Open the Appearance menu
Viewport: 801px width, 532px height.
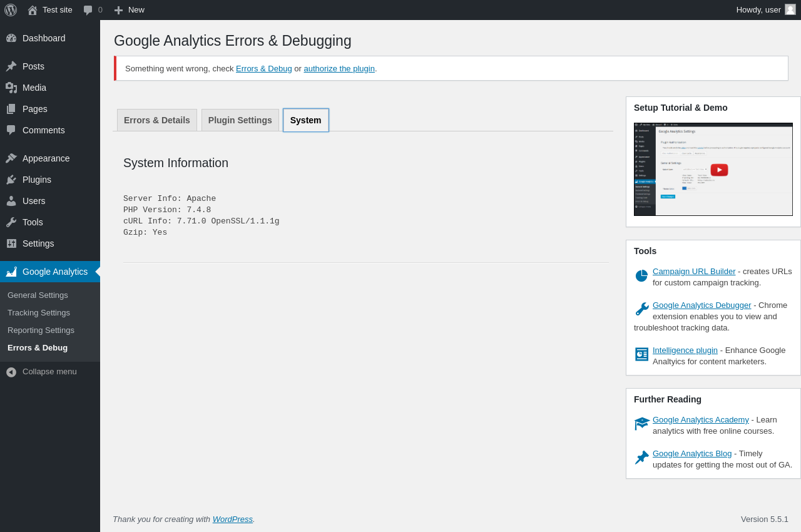50,158
